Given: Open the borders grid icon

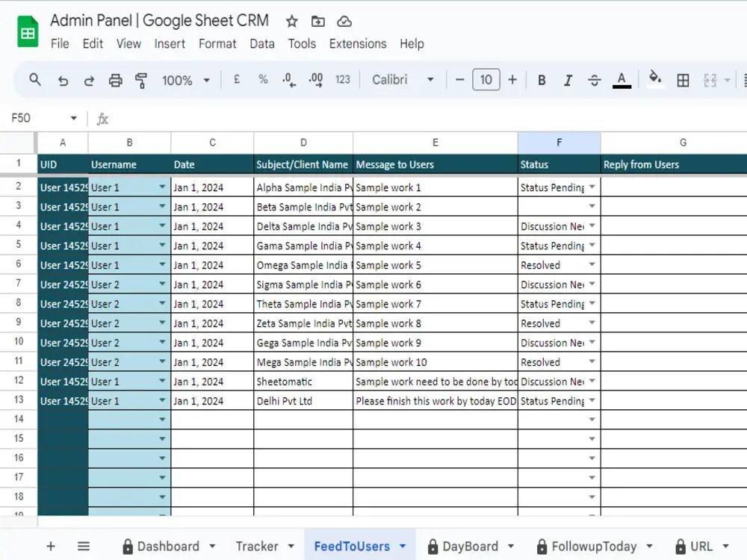Looking at the screenshot, I should point(683,80).
